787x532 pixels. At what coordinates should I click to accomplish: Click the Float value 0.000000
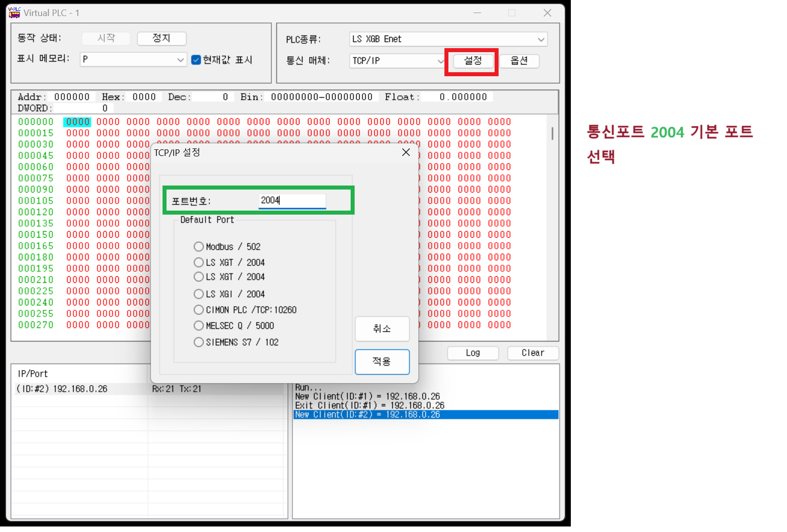point(463,97)
